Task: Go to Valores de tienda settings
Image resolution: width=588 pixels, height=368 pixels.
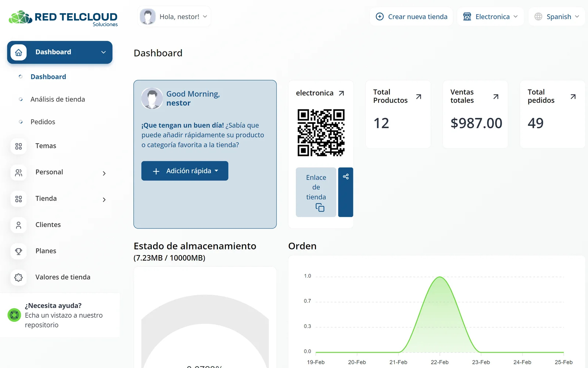Action: (x=62, y=277)
